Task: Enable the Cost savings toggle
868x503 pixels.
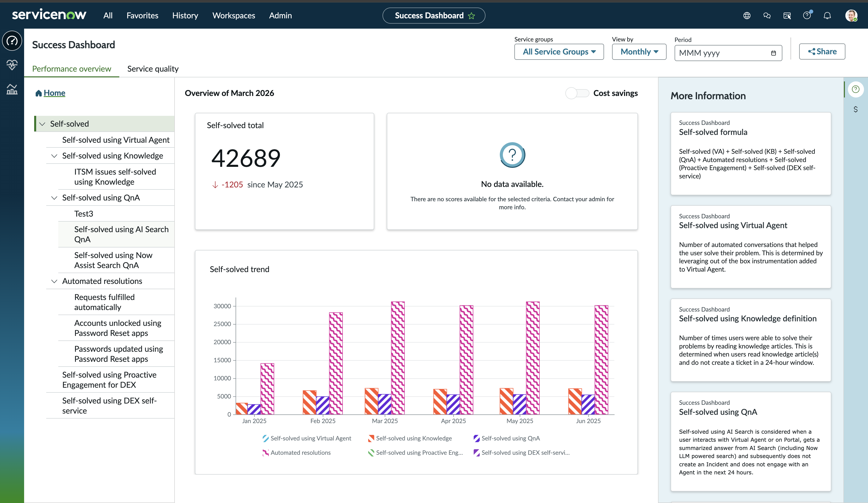Action: [x=577, y=93]
